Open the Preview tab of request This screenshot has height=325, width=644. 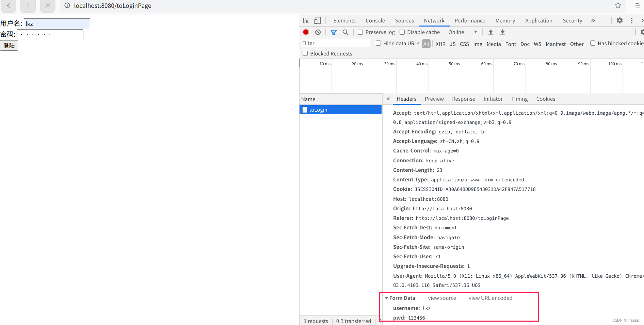click(x=434, y=99)
